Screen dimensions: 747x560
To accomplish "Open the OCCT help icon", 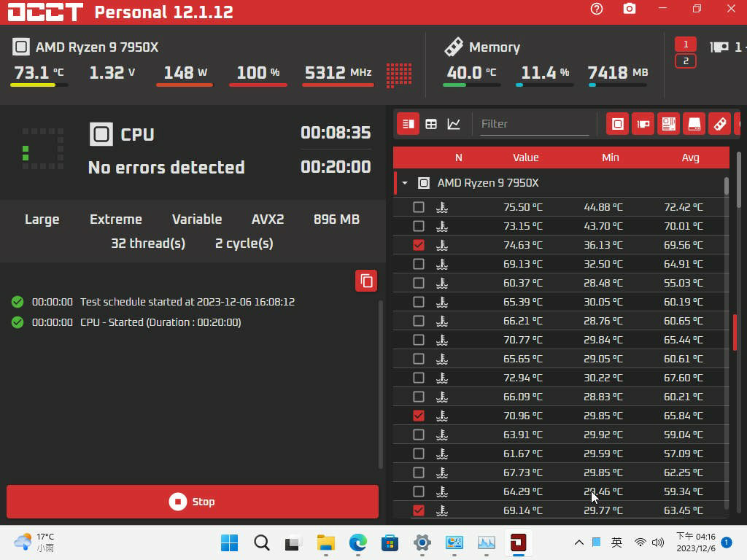I will point(597,9).
